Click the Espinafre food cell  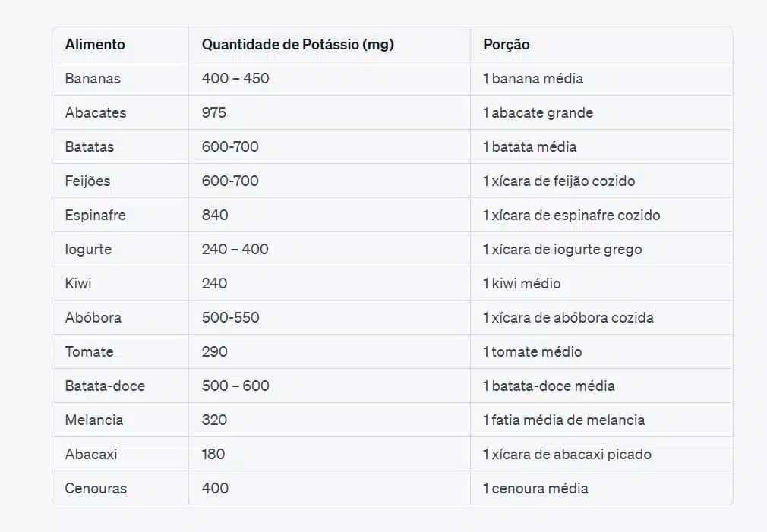pos(96,215)
